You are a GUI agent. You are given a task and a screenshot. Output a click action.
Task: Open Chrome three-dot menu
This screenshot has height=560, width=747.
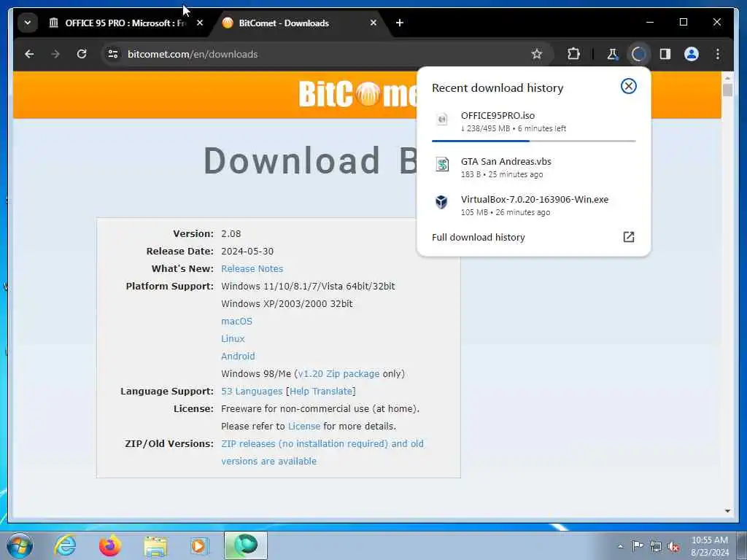tap(718, 54)
